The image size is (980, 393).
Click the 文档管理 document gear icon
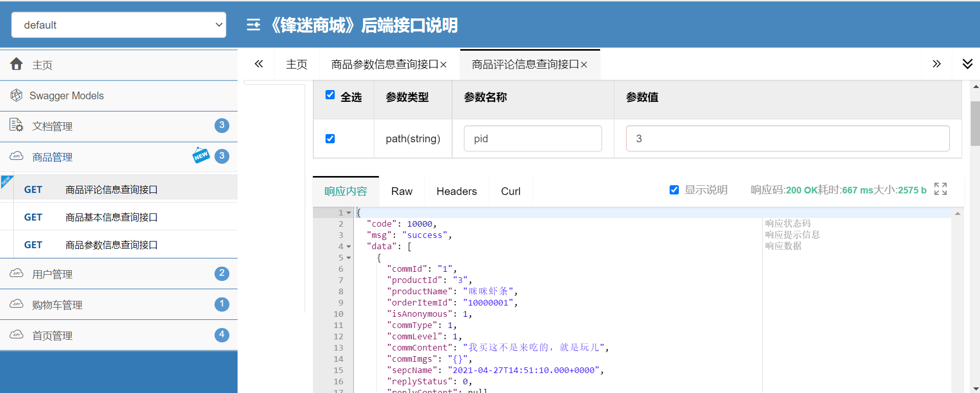coord(16,125)
